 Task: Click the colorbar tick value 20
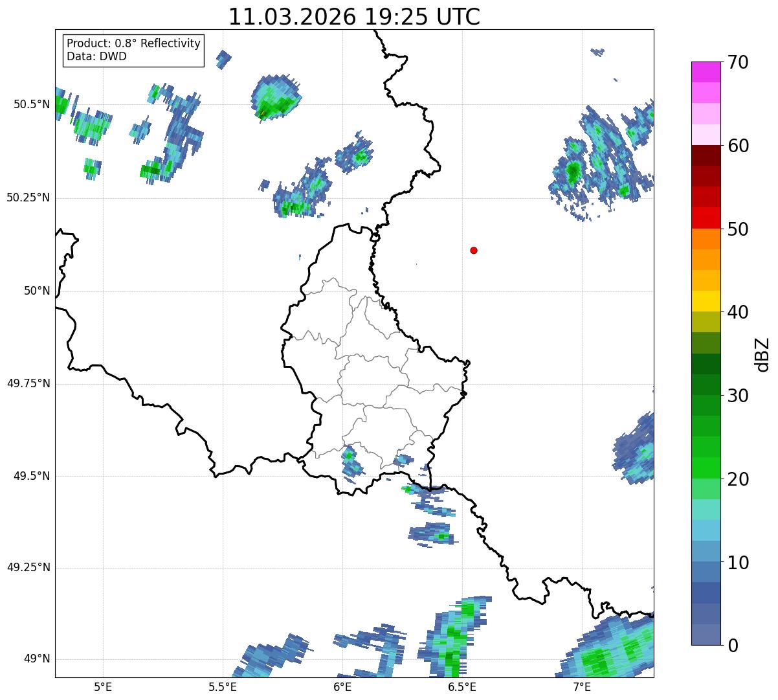click(738, 479)
